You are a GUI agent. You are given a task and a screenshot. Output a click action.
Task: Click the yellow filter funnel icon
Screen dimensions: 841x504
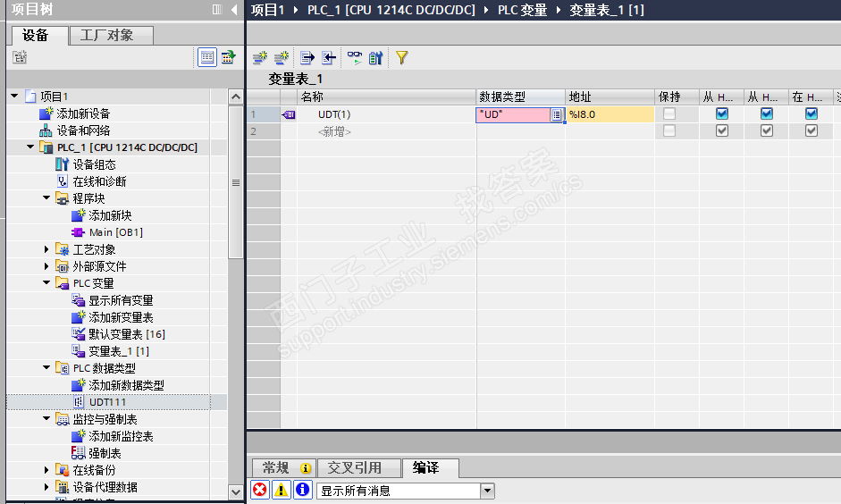(401, 57)
